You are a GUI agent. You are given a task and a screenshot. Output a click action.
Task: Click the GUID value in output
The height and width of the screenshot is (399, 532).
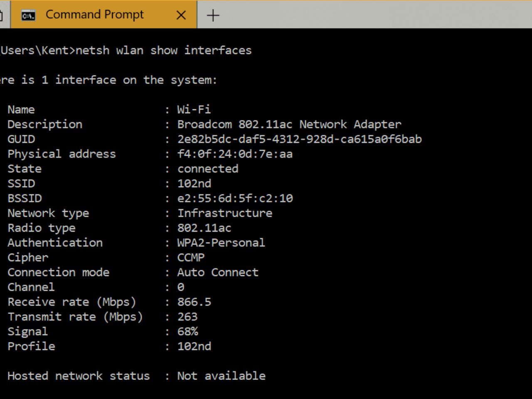(299, 139)
